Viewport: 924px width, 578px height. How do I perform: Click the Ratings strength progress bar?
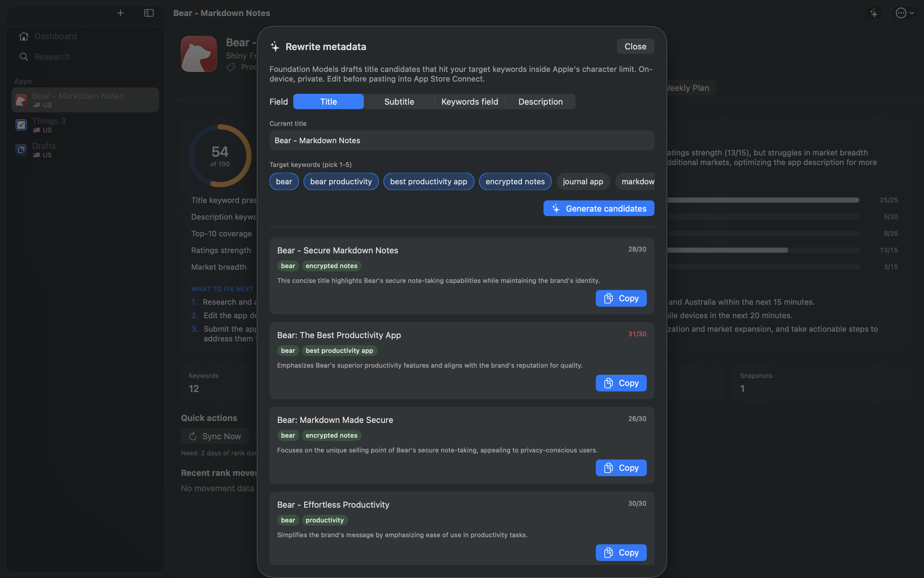click(764, 250)
